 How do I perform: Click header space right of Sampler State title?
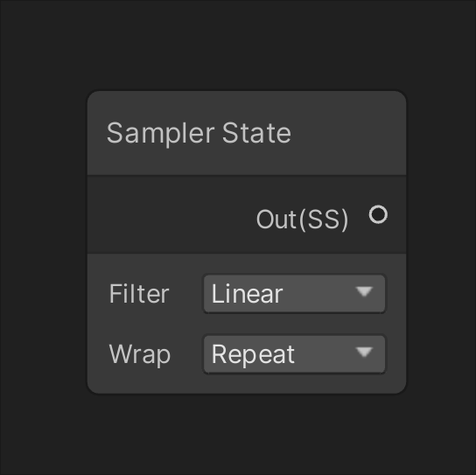point(347,133)
